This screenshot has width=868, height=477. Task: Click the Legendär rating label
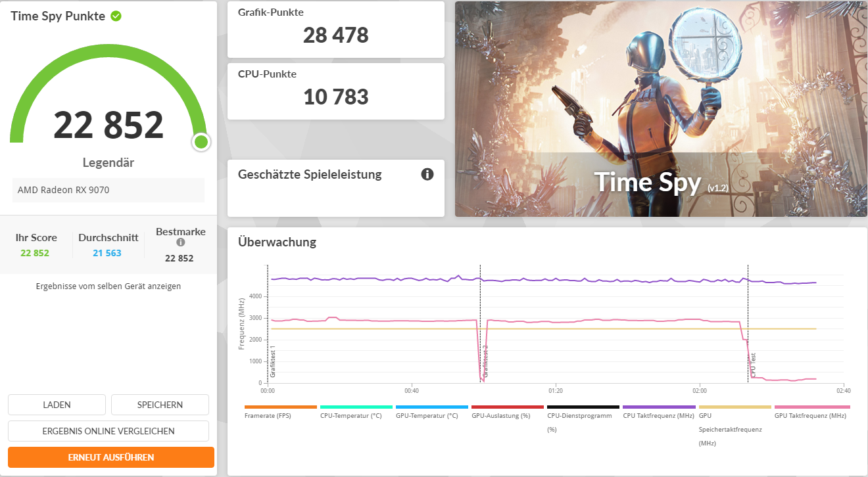coord(108,162)
